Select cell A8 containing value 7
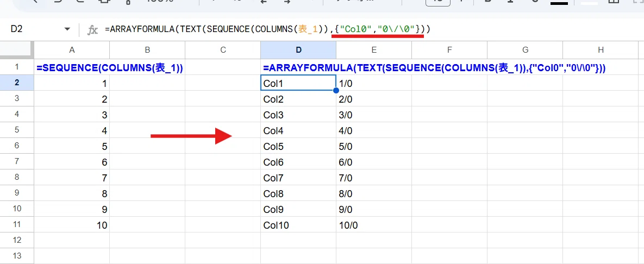This screenshot has height=264, width=644. (72, 178)
